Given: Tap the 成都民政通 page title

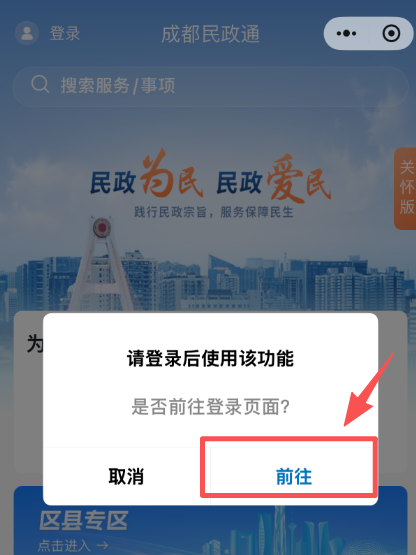Looking at the screenshot, I should 211,34.
